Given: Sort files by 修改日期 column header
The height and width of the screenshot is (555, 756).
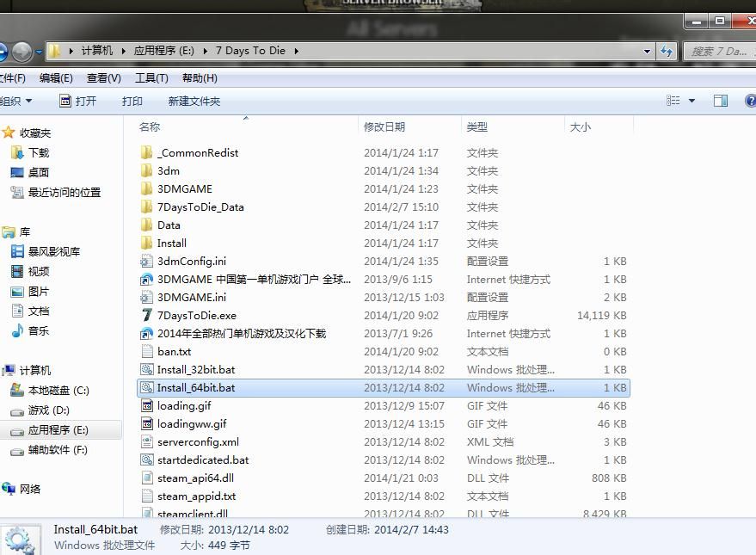Looking at the screenshot, I should coord(384,126).
